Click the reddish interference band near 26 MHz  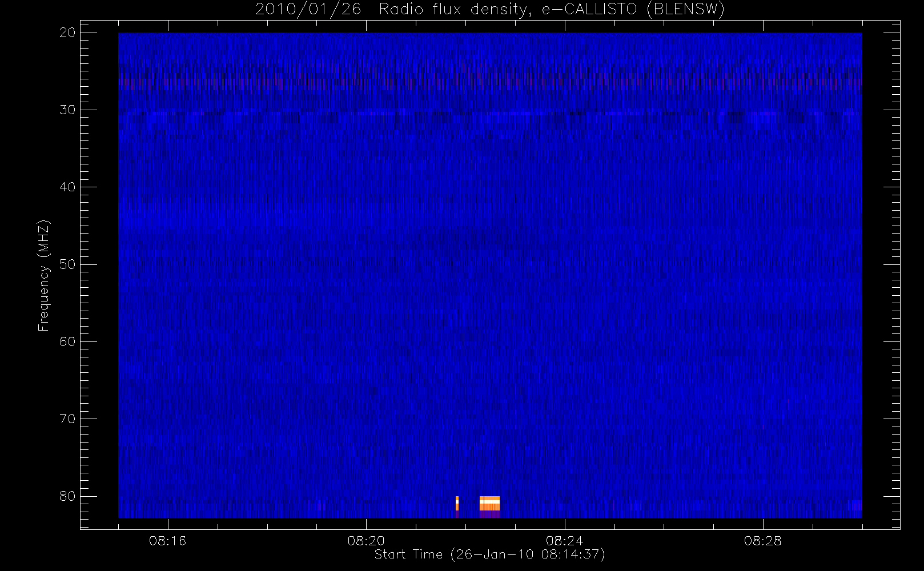point(490,82)
